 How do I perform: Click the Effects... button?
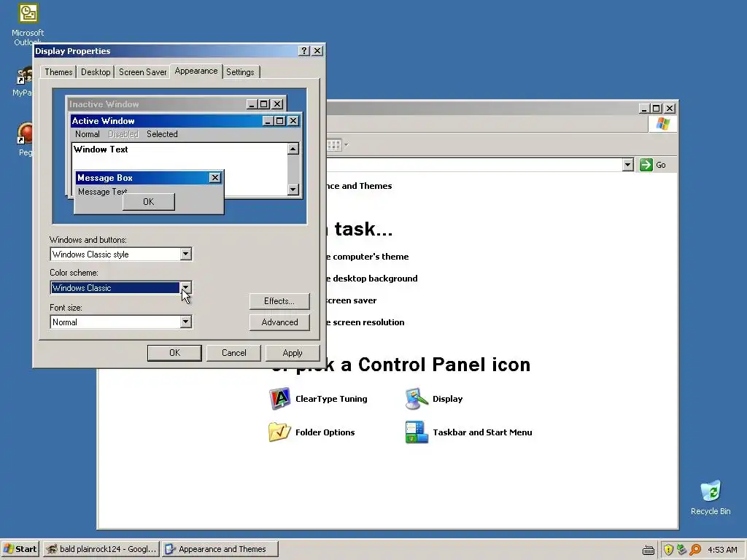coord(279,301)
